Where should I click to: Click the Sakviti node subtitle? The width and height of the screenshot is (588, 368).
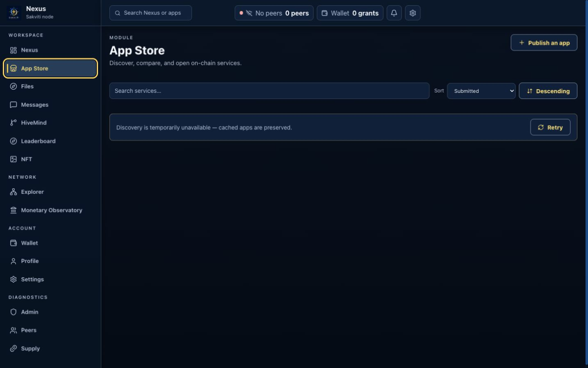pyautogui.click(x=40, y=17)
